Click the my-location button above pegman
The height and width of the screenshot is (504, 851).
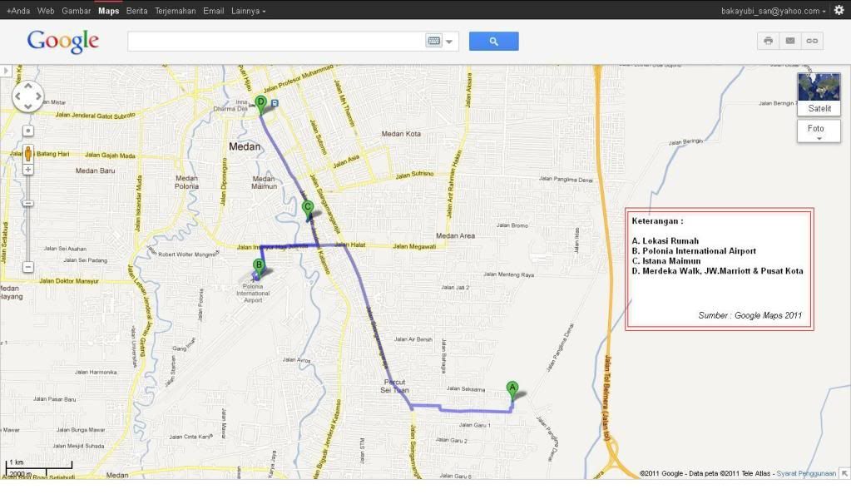[28, 131]
